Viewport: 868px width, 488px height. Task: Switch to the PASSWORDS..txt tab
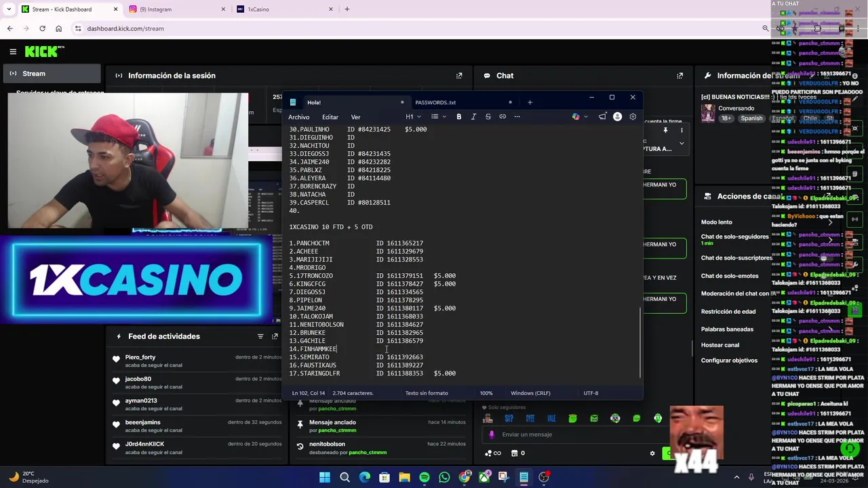point(463,102)
